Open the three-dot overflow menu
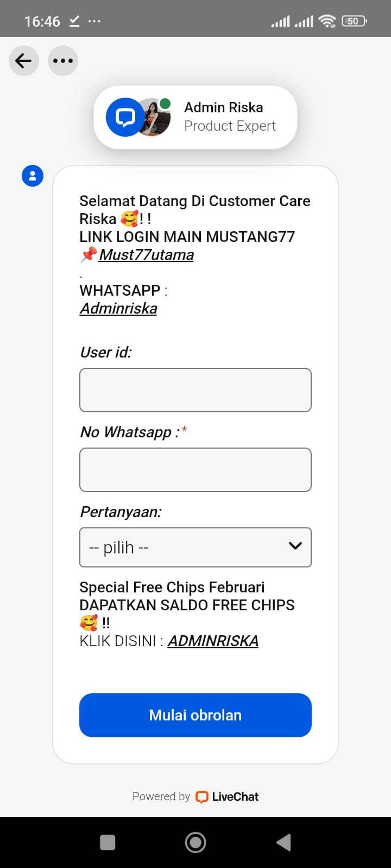This screenshot has height=868, width=391. click(x=63, y=61)
